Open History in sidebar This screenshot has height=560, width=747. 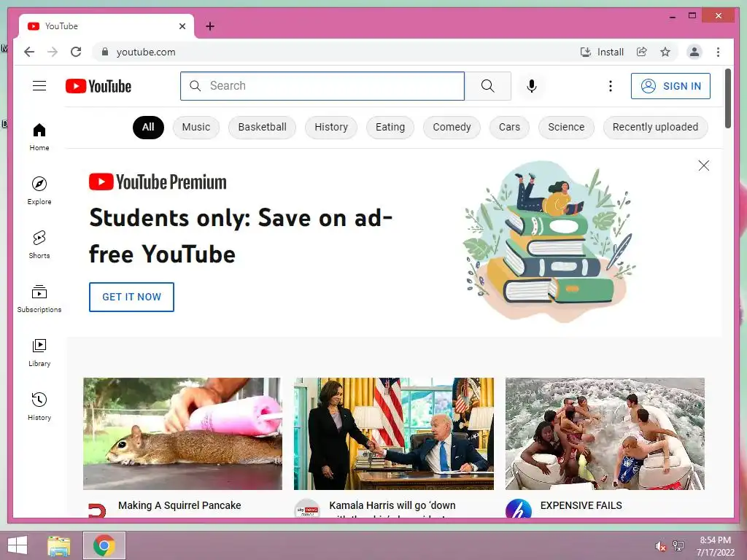coord(39,406)
